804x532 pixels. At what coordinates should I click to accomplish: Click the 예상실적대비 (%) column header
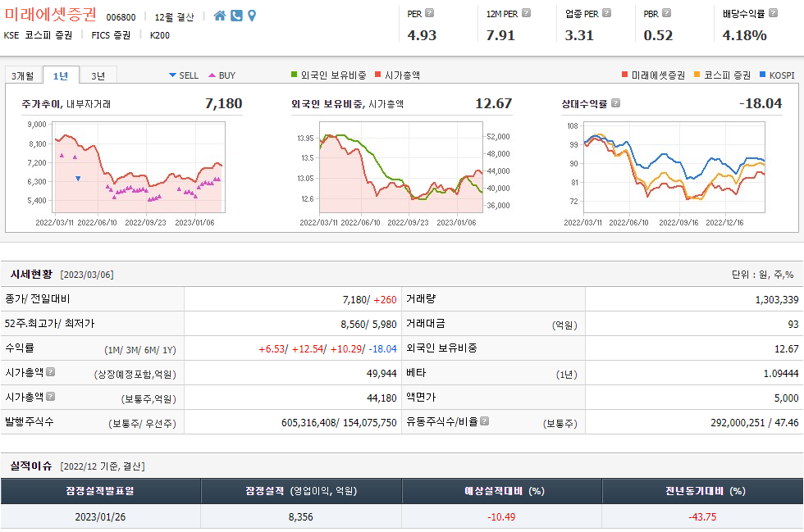[502, 491]
